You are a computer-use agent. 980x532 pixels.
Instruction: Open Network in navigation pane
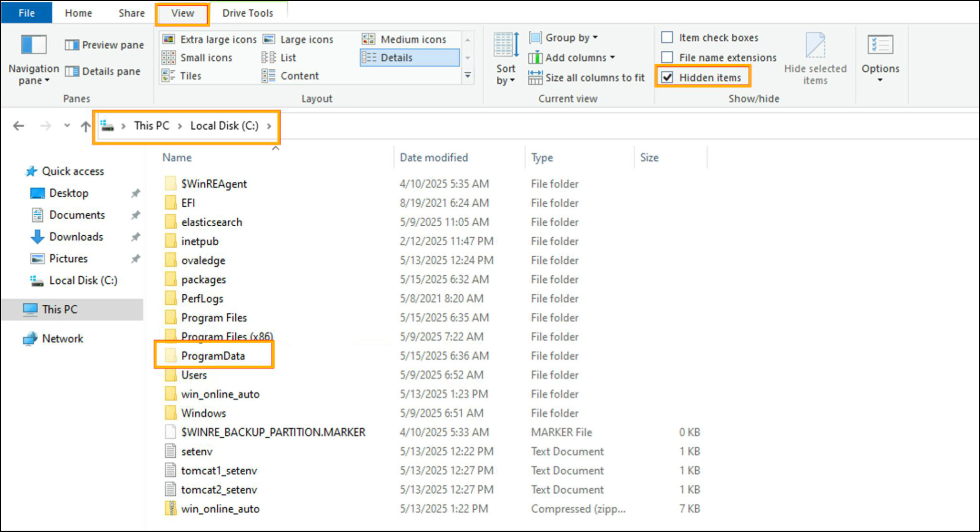(62, 338)
